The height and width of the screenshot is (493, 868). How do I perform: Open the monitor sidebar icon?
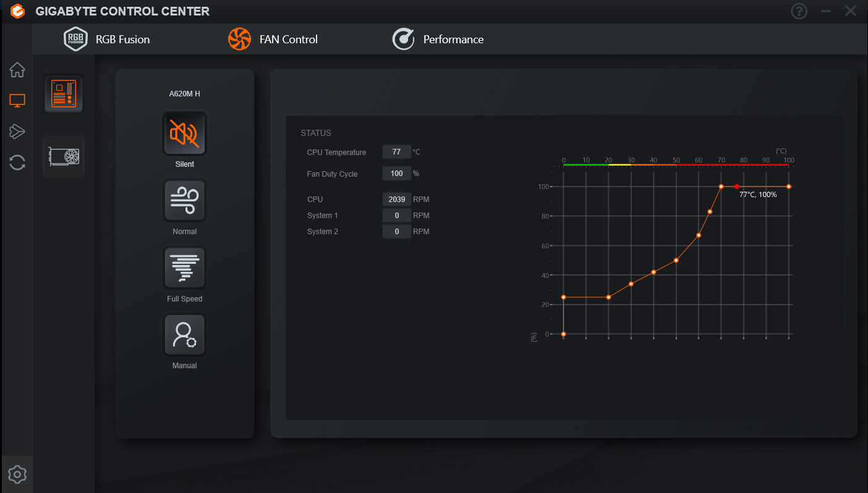click(x=17, y=101)
